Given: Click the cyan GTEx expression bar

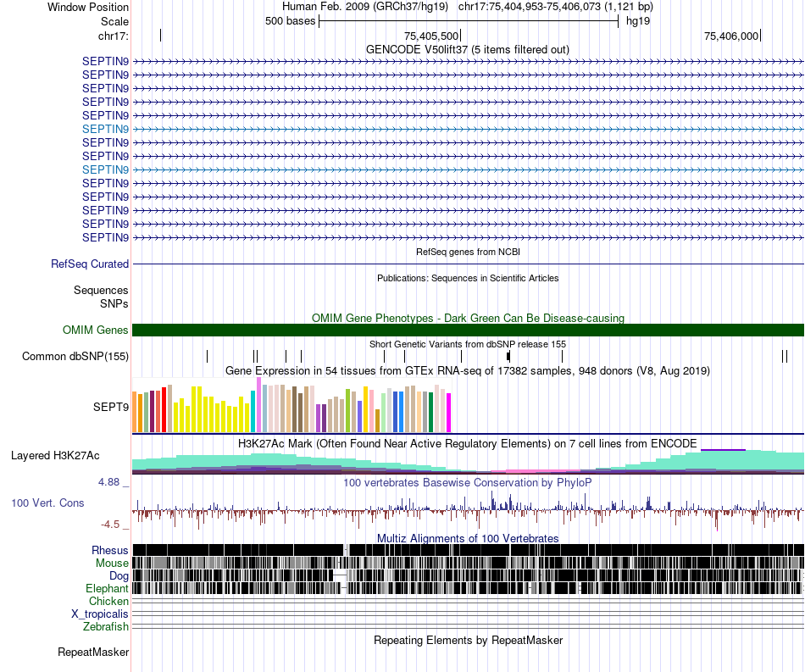Looking at the screenshot, I should tap(253, 412).
